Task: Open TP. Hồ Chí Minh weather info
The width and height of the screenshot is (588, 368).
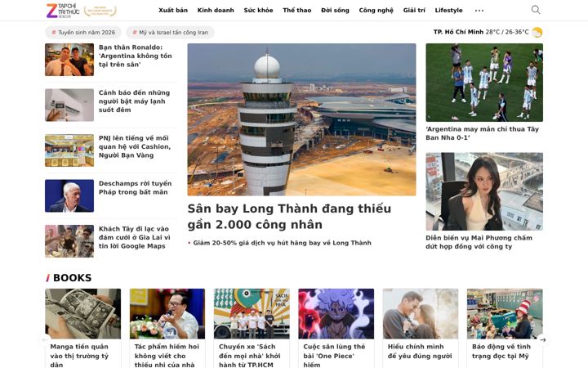Action: [x=481, y=32]
